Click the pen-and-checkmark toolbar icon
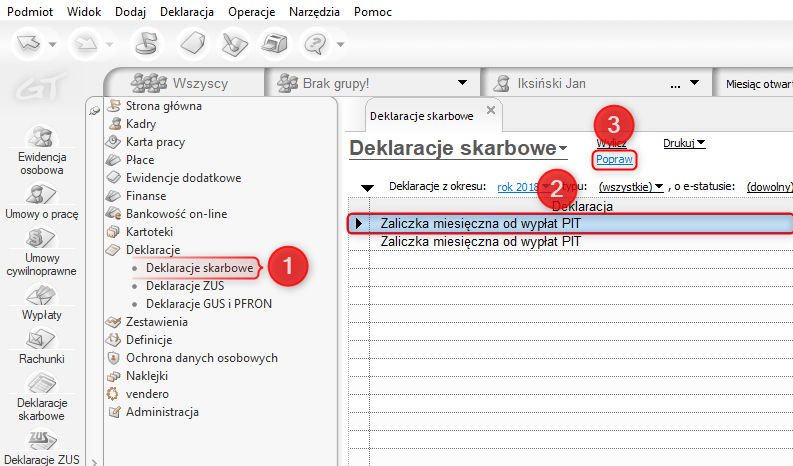 pyautogui.click(x=234, y=44)
